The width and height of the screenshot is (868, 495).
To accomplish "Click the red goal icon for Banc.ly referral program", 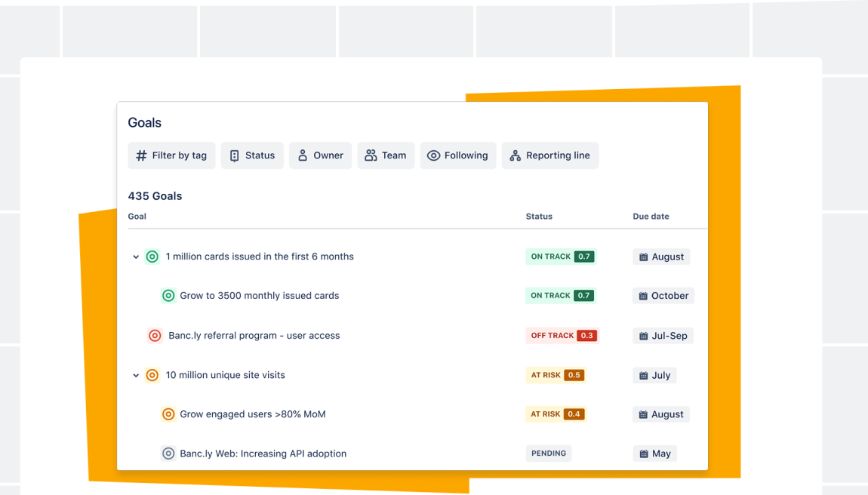I will point(155,336).
